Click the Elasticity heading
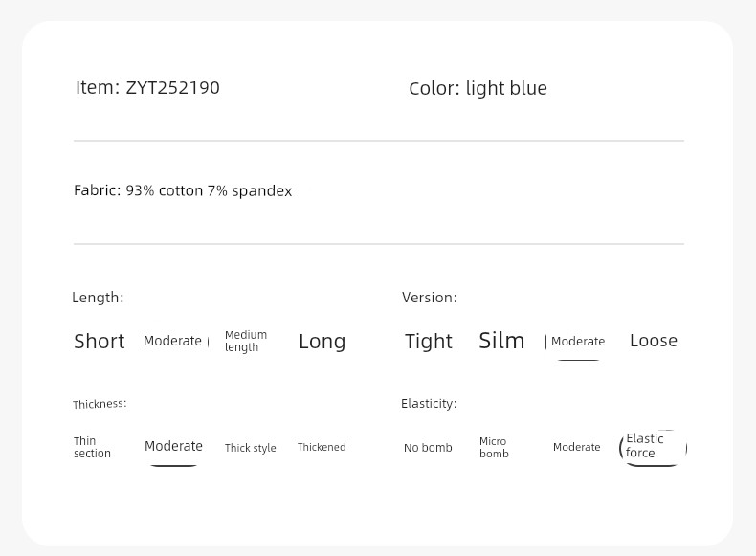Screen dimensions: 756x556 point(429,404)
